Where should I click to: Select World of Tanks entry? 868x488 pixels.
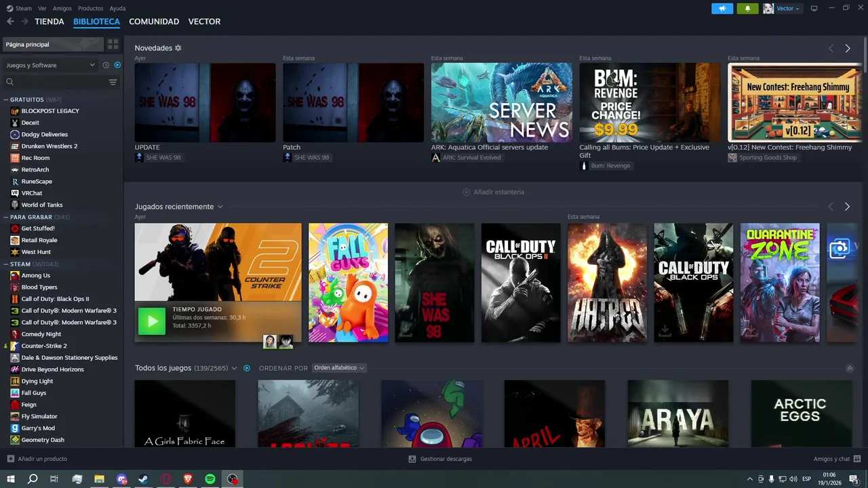[x=41, y=205]
